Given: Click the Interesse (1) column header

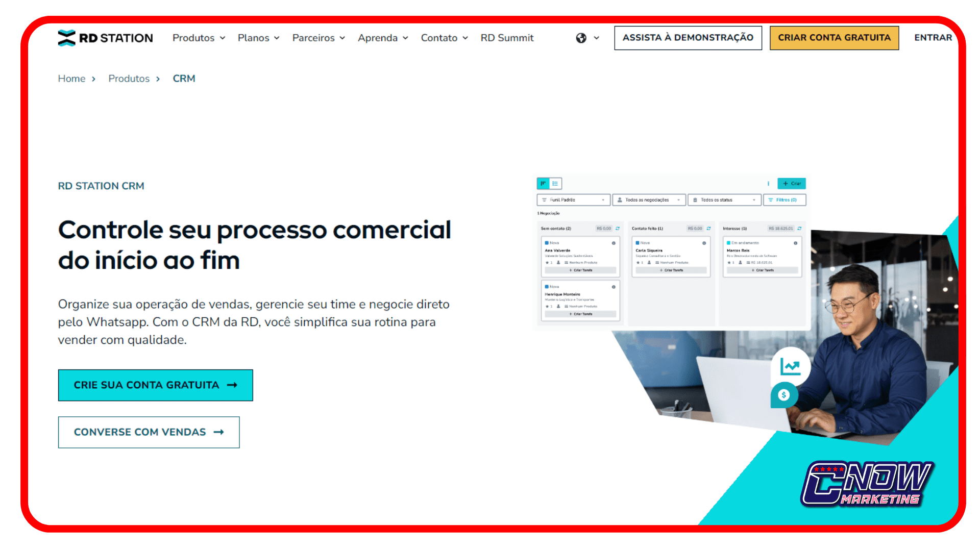Looking at the screenshot, I should 734,229.
